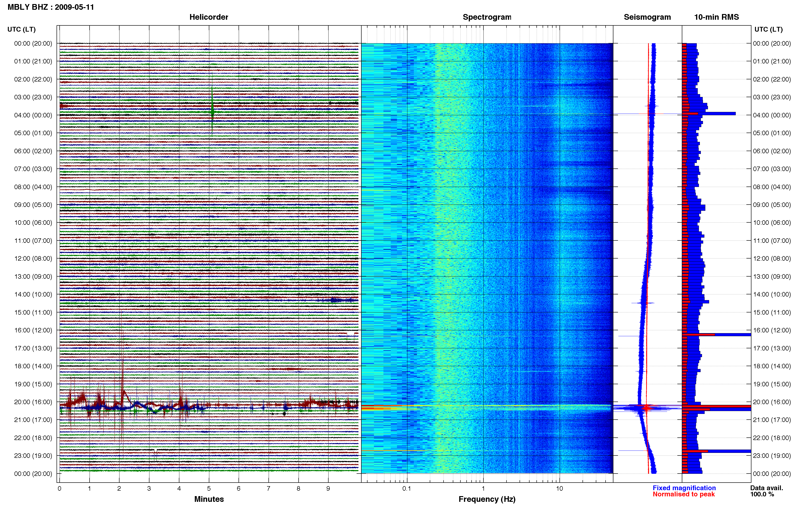Click the 'Helicorder' panel heading
The height and width of the screenshot is (508, 812).
coord(209,17)
